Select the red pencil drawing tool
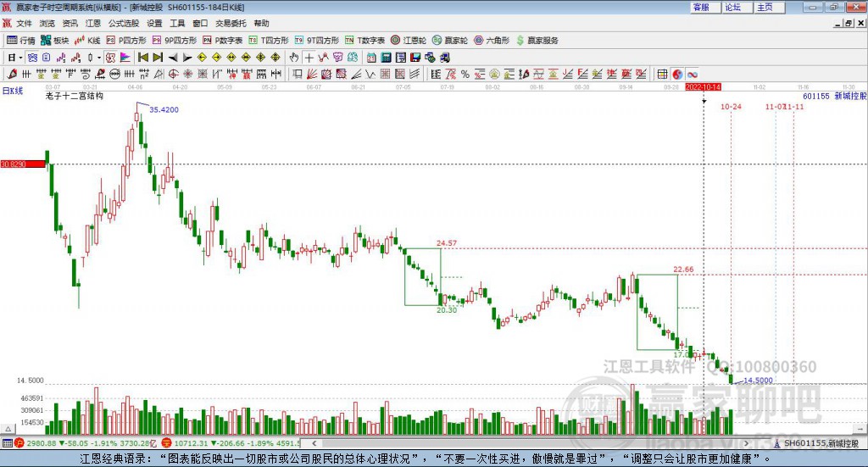This screenshot has height=467, width=868. click(x=12, y=74)
